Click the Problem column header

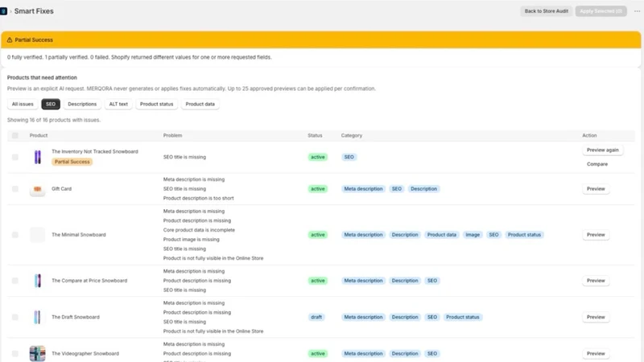click(x=172, y=135)
